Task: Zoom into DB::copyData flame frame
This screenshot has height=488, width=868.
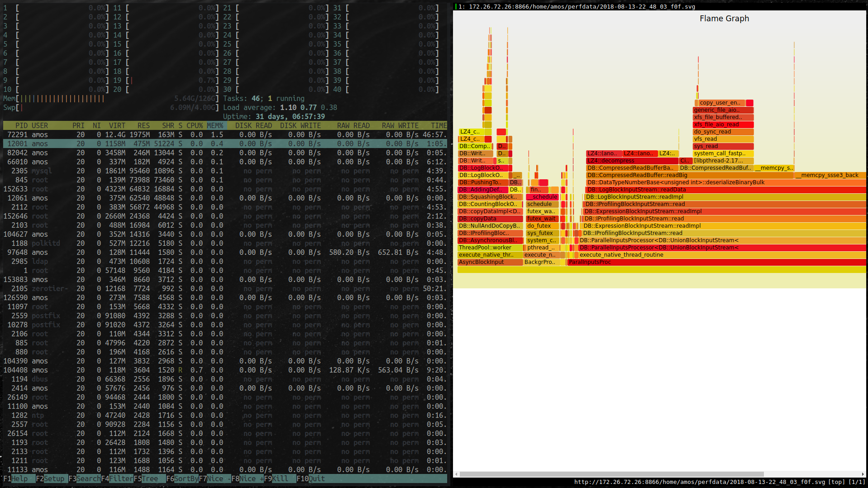Action: pyautogui.click(x=490, y=219)
